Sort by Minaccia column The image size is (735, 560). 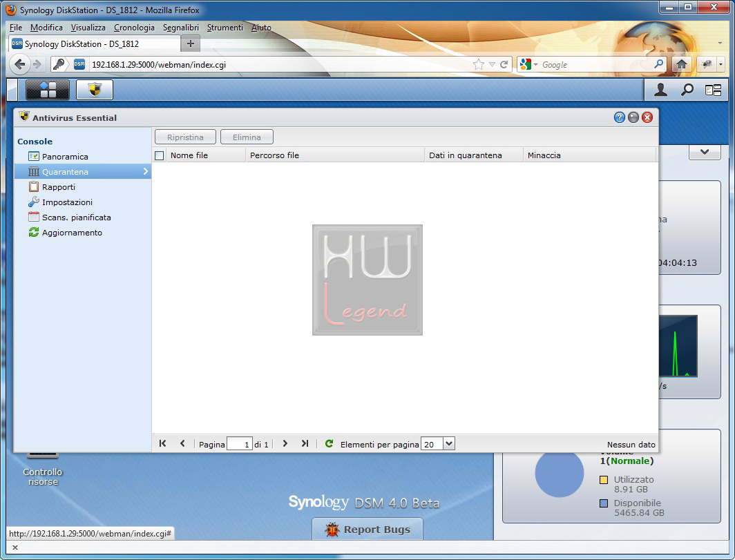(590, 155)
